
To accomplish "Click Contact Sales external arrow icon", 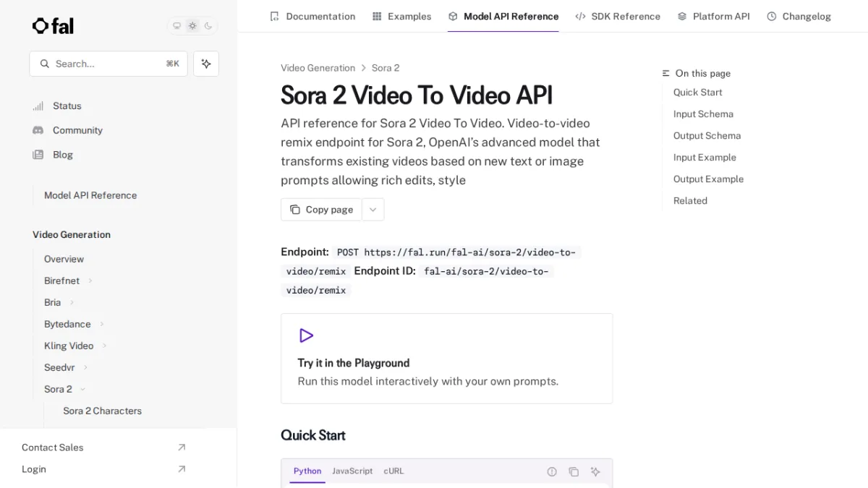I will (x=182, y=448).
